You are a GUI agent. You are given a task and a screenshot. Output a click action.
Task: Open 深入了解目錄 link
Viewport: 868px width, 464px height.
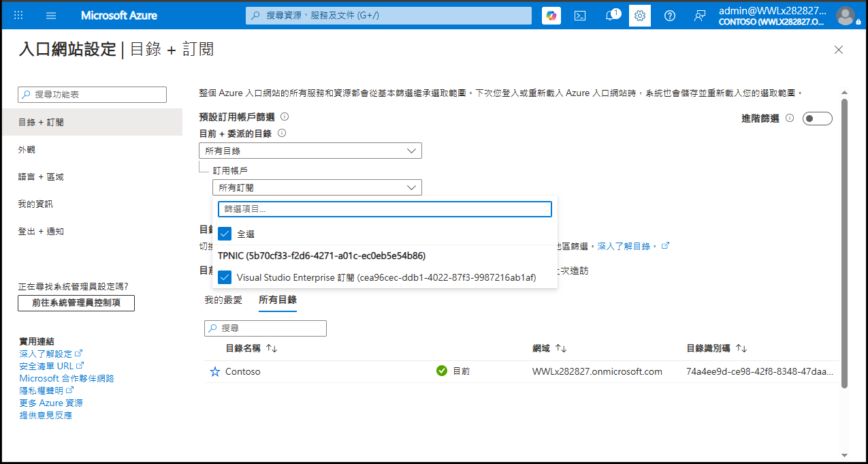click(x=633, y=245)
